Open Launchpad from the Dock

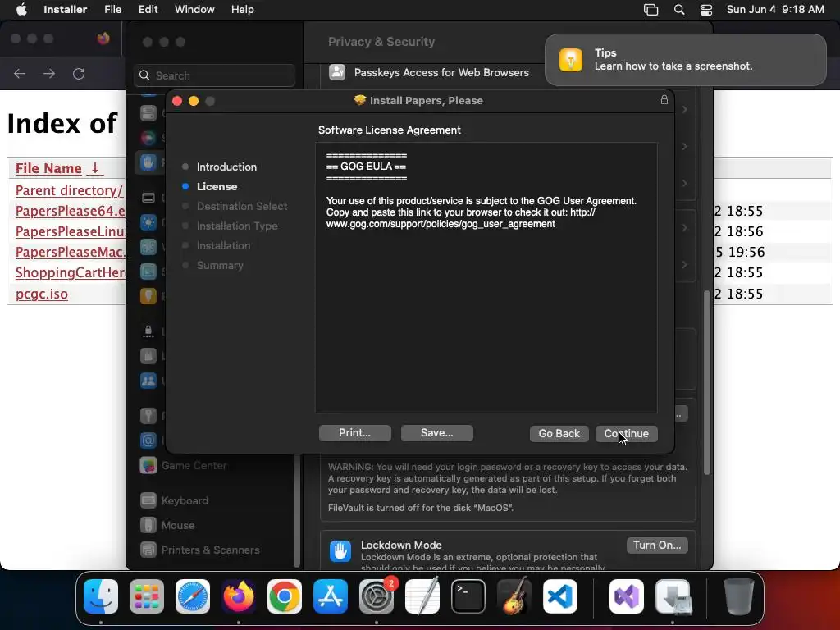coord(147,596)
